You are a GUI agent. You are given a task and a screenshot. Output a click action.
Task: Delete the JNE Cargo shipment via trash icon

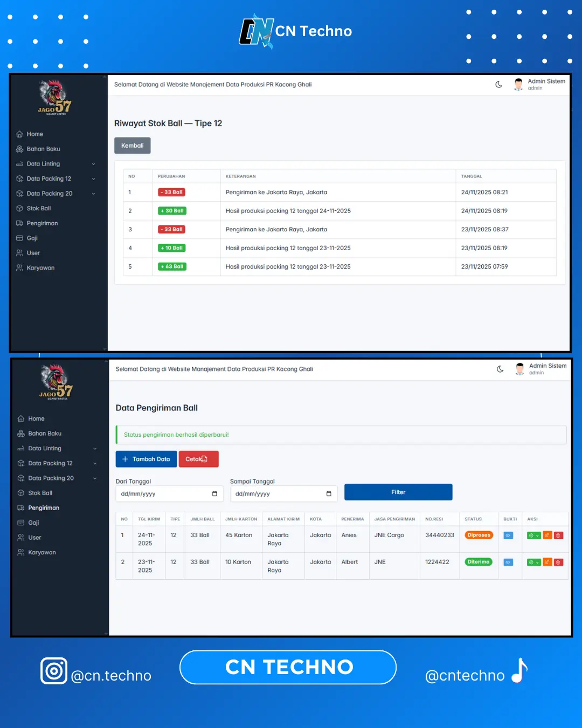558,535
